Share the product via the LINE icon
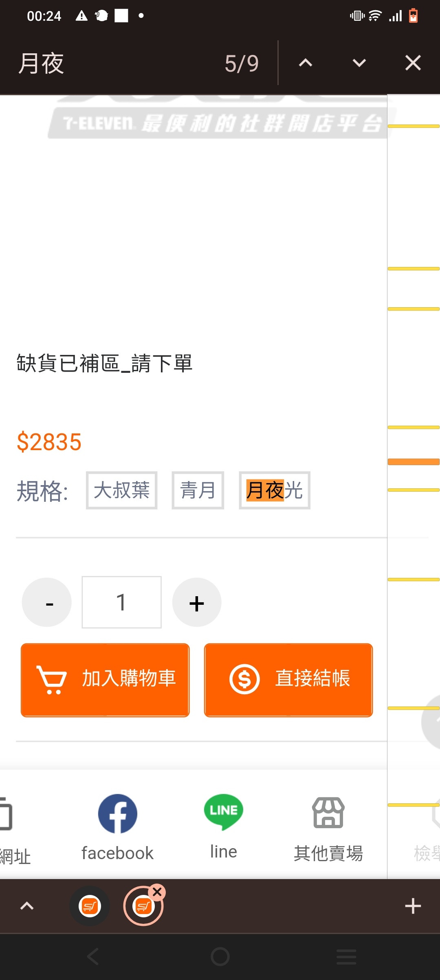 (223, 812)
